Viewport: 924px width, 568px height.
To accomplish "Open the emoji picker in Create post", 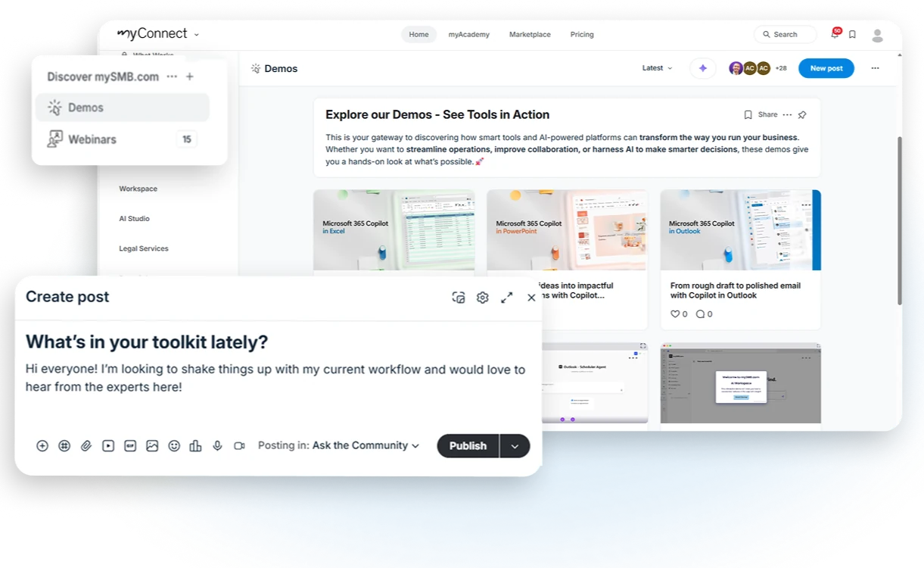I will coord(174,446).
